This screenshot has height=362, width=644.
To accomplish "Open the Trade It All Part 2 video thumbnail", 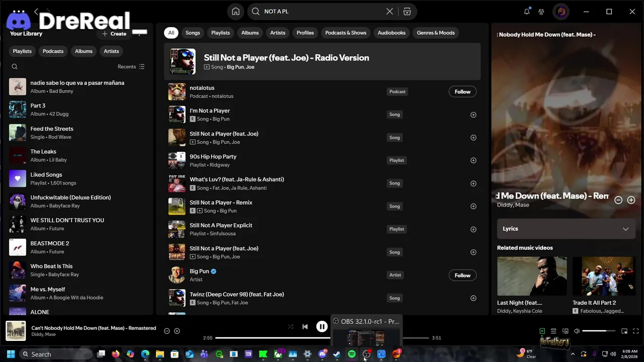I will (x=603, y=276).
